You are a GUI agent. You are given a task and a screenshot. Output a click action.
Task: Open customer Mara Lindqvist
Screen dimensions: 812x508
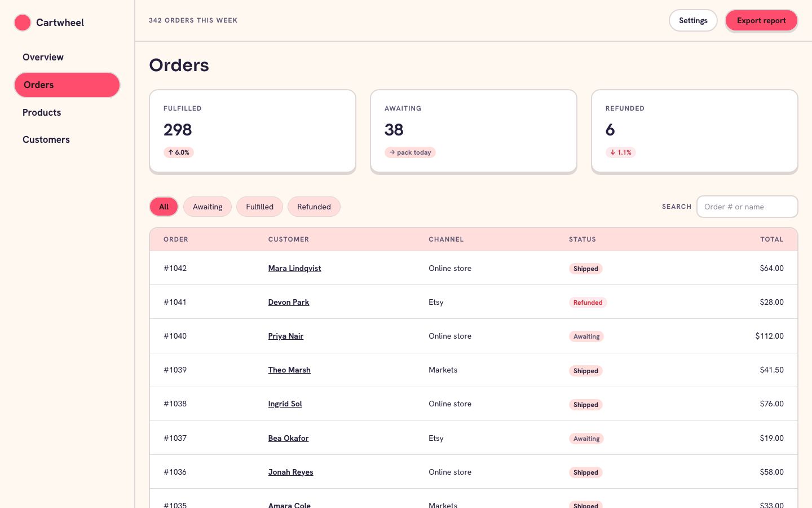[x=294, y=268]
